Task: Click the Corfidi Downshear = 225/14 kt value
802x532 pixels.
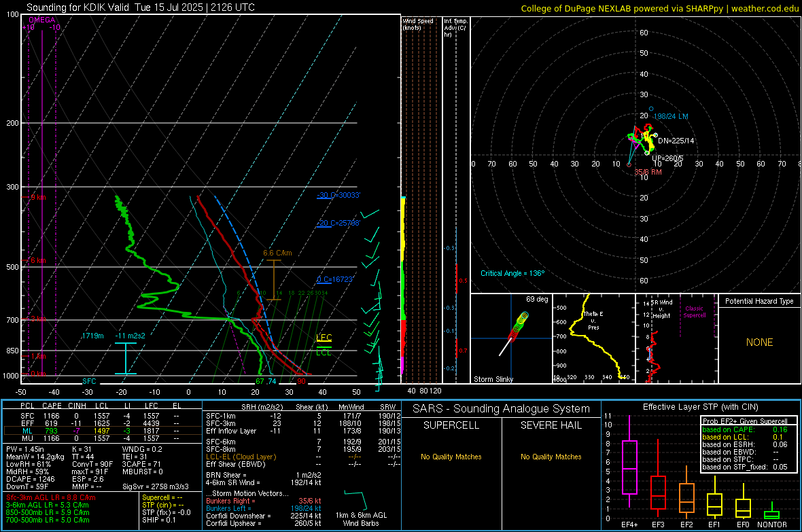Action: tap(264, 516)
